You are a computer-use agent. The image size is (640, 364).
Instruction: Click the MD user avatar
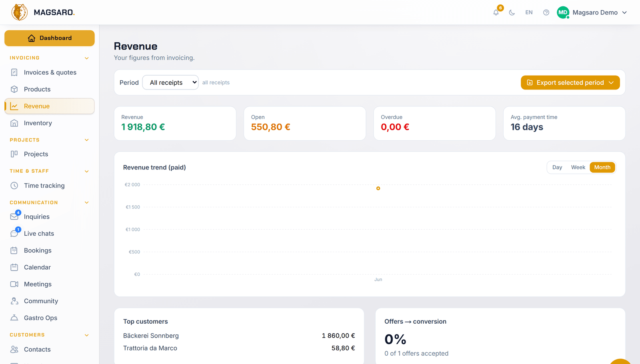click(x=563, y=12)
